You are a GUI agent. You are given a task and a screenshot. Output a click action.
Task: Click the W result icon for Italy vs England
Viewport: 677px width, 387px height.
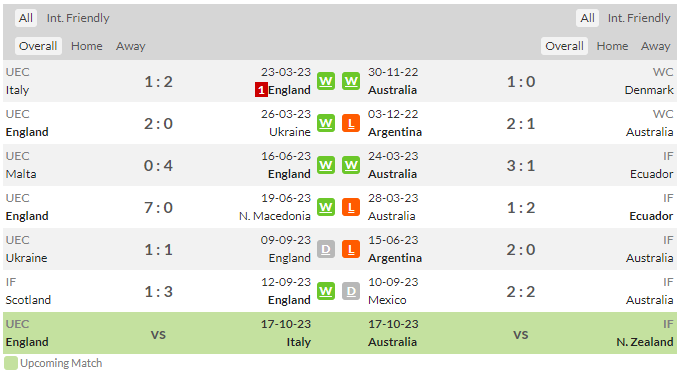[x=326, y=81]
